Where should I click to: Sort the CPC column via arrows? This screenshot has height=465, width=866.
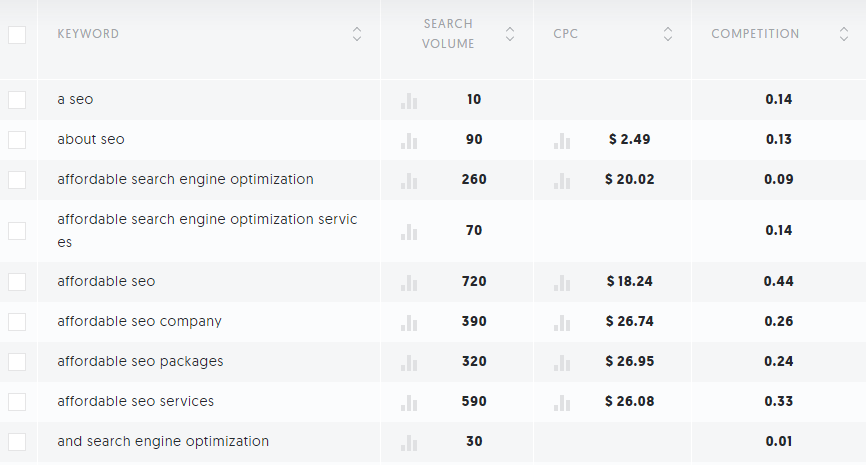(x=668, y=34)
